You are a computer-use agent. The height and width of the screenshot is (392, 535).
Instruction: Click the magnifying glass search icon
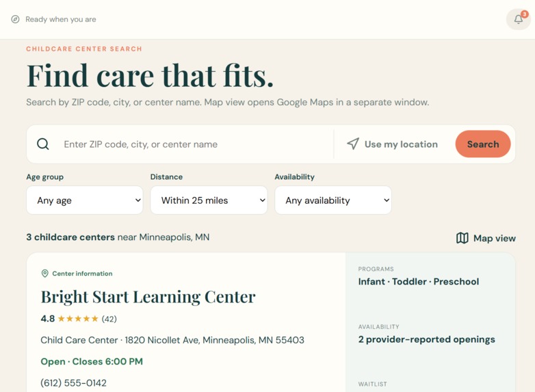(x=43, y=144)
